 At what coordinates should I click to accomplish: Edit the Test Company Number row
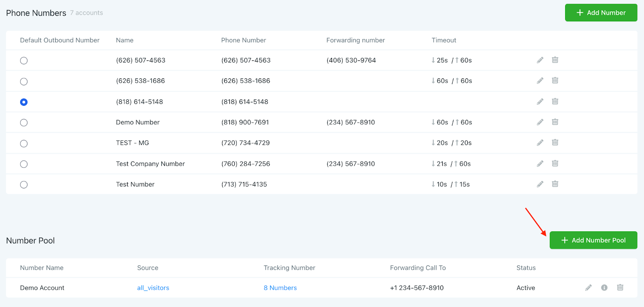[x=540, y=164]
